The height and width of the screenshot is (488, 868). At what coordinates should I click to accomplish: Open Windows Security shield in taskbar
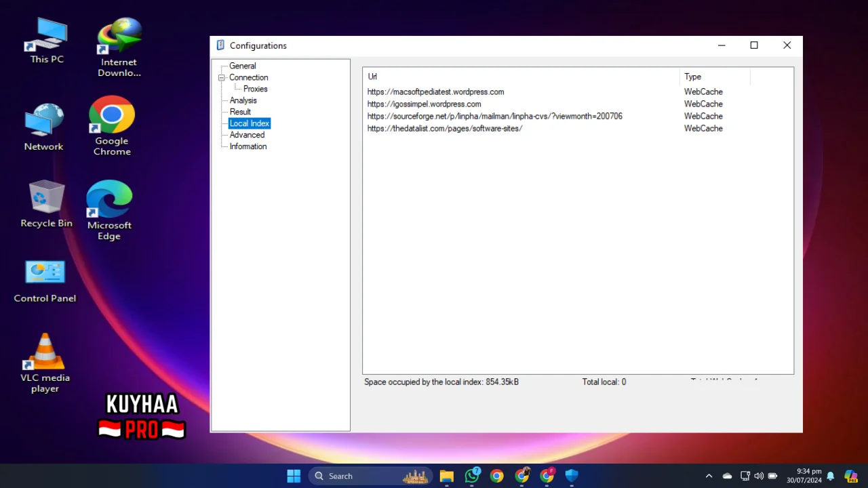(572, 476)
